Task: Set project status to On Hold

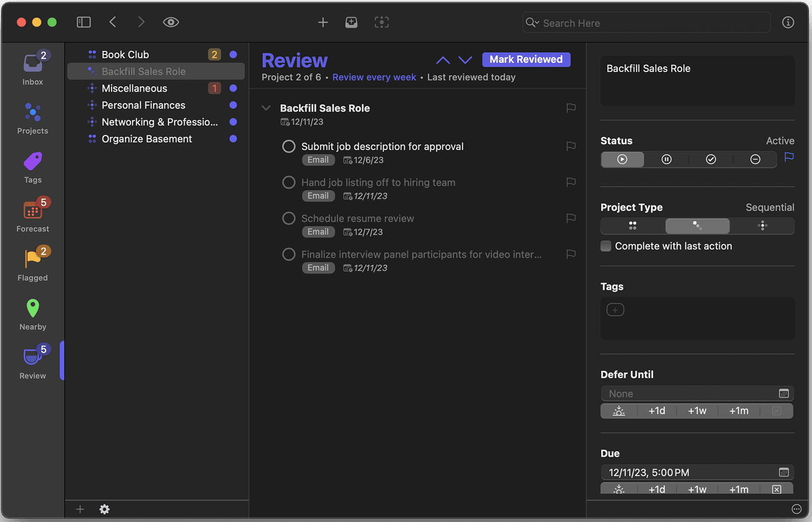Action: point(666,159)
